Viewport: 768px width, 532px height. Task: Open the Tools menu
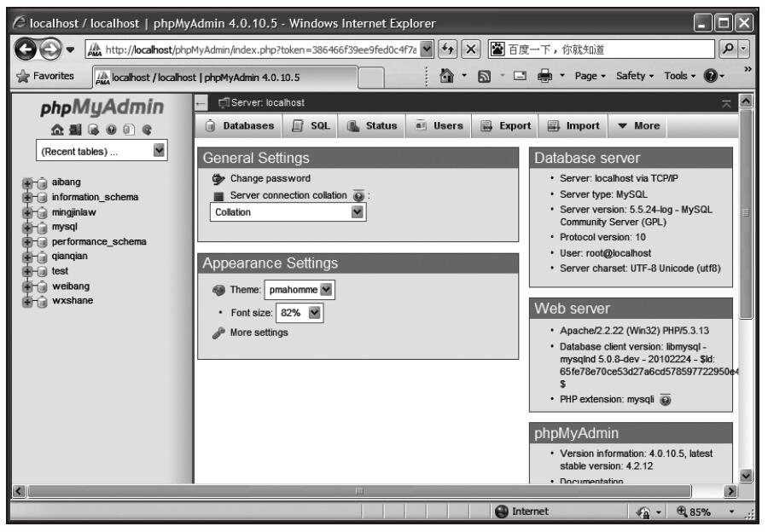(680, 76)
